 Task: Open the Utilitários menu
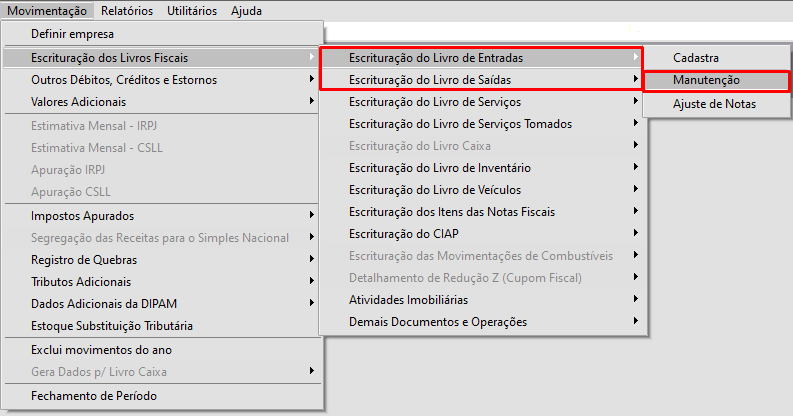(192, 11)
